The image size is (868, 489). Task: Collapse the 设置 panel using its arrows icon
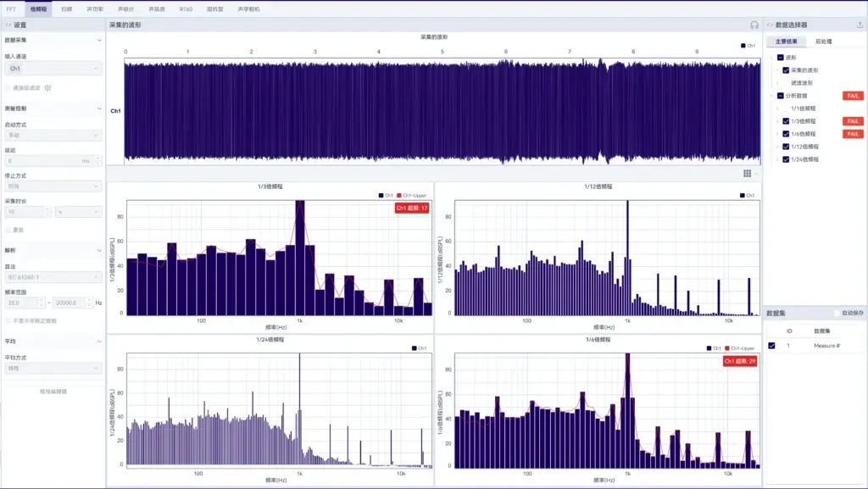click(8, 25)
